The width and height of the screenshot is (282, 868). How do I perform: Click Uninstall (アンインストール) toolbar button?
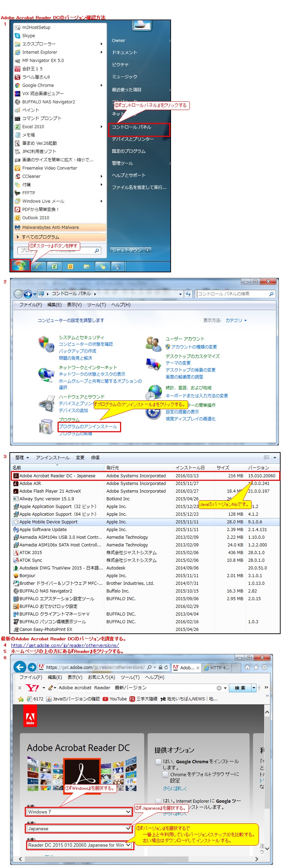tap(53, 457)
